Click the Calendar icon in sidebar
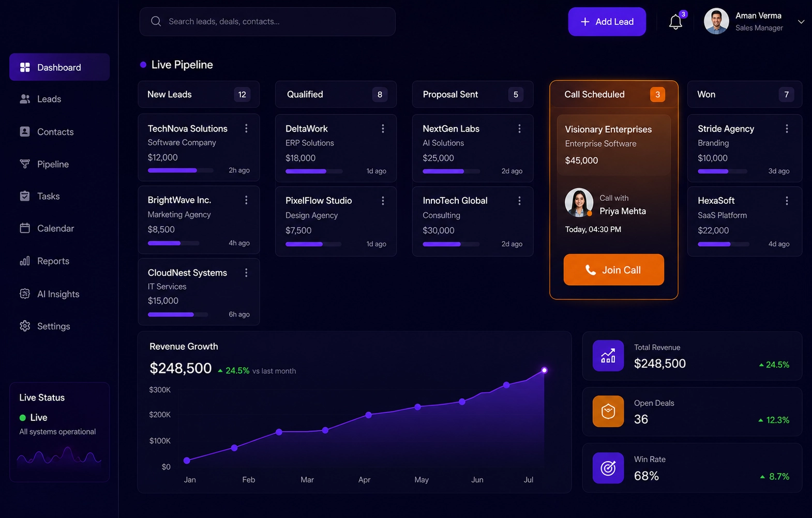Screen dimensions: 812x518 pyautogui.click(x=25, y=228)
